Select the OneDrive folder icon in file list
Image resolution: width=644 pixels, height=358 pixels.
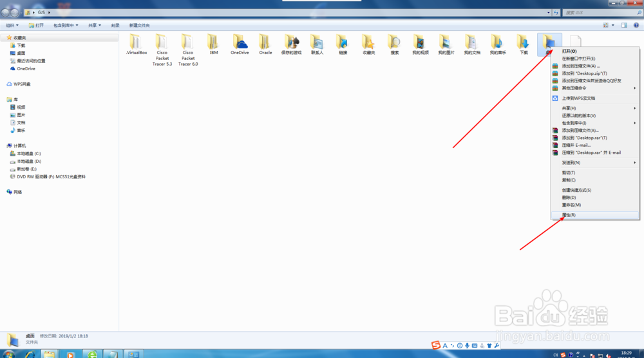240,44
